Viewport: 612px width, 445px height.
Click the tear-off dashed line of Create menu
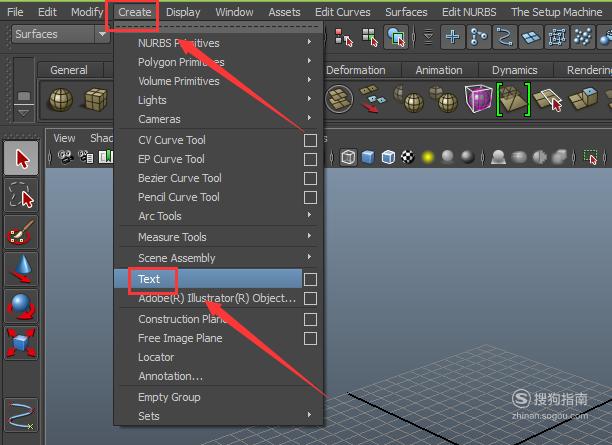coord(218,26)
